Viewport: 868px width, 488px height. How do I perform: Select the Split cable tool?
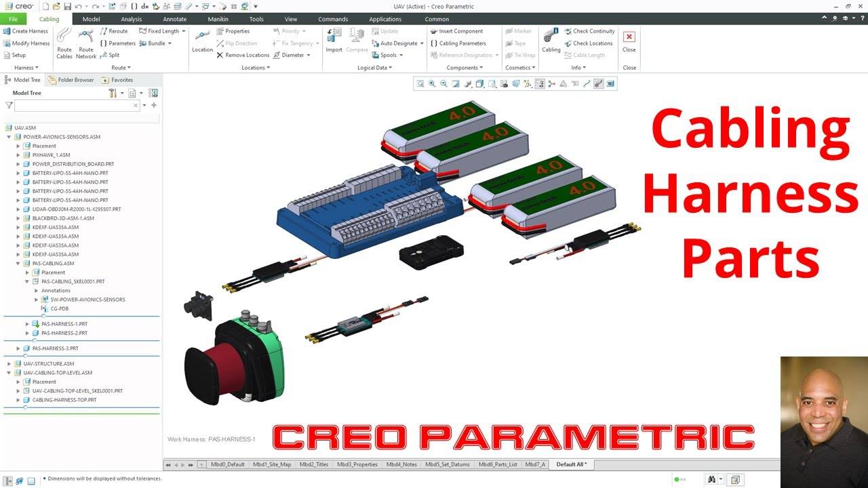tap(110, 56)
